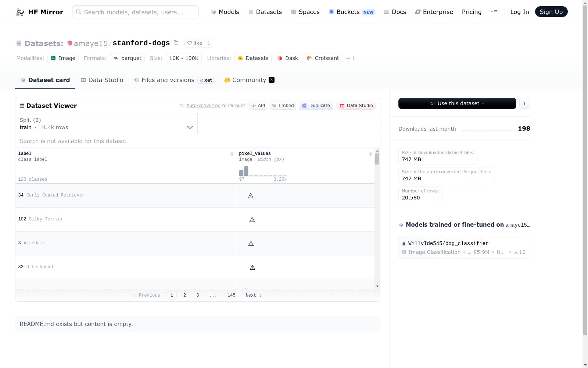Image resolution: width=588 pixels, height=368 pixels.
Task: Sort by the label column arrows
Action: (x=232, y=154)
